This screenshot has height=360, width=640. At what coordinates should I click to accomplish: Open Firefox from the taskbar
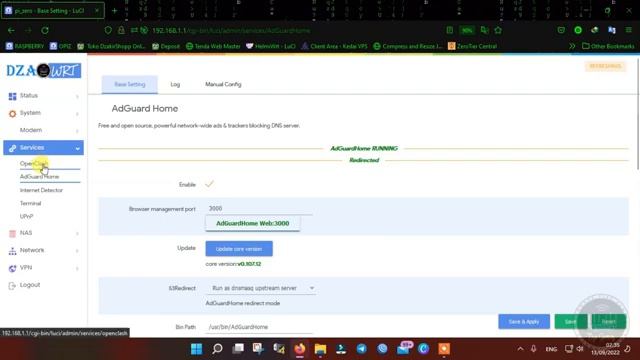click(x=300, y=349)
